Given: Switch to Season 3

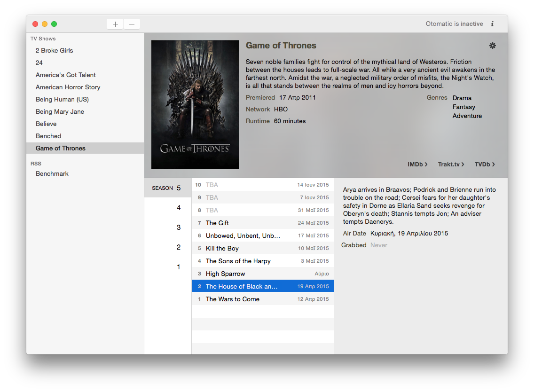Looking at the screenshot, I should 168,227.
